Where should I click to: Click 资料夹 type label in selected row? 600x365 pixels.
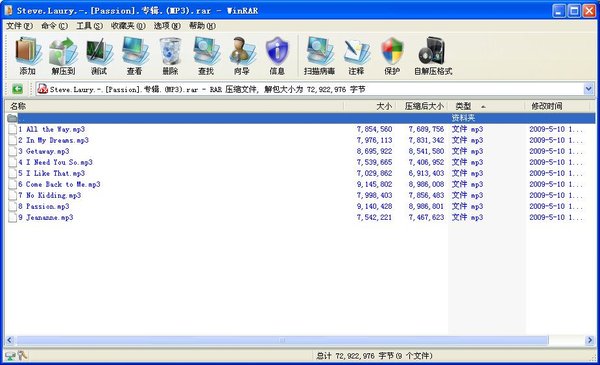pyautogui.click(x=463, y=118)
